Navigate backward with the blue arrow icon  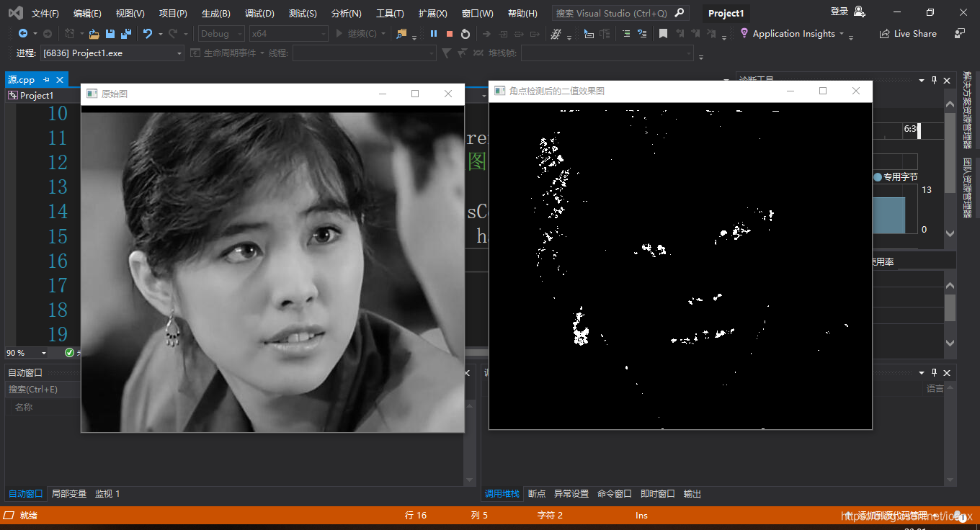pyautogui.click(x=23, y=34)
